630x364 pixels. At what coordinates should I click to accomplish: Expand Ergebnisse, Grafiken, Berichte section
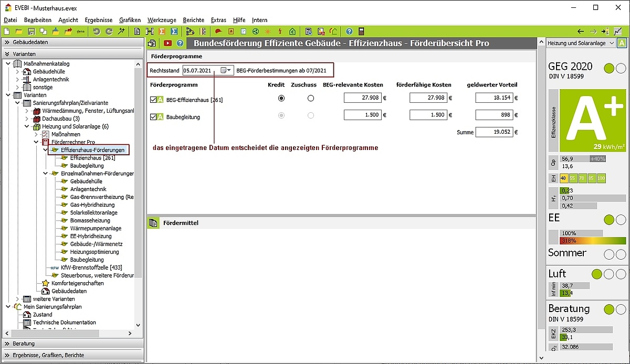pyautogui.click(x=72, y=355)
